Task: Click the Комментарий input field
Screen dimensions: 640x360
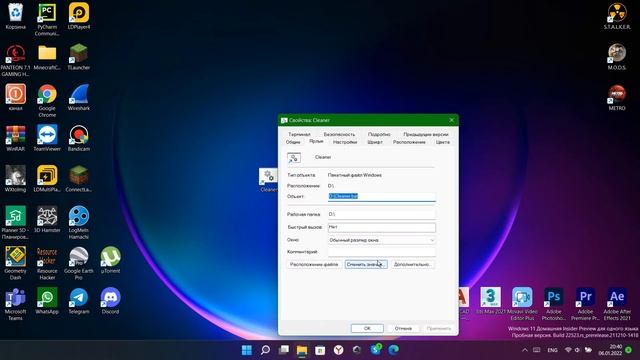Action: click(382, 252)
